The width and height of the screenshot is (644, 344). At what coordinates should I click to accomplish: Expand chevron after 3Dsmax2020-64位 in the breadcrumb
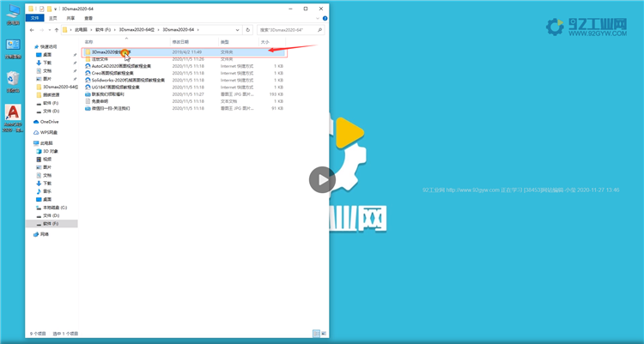[159, 30]
